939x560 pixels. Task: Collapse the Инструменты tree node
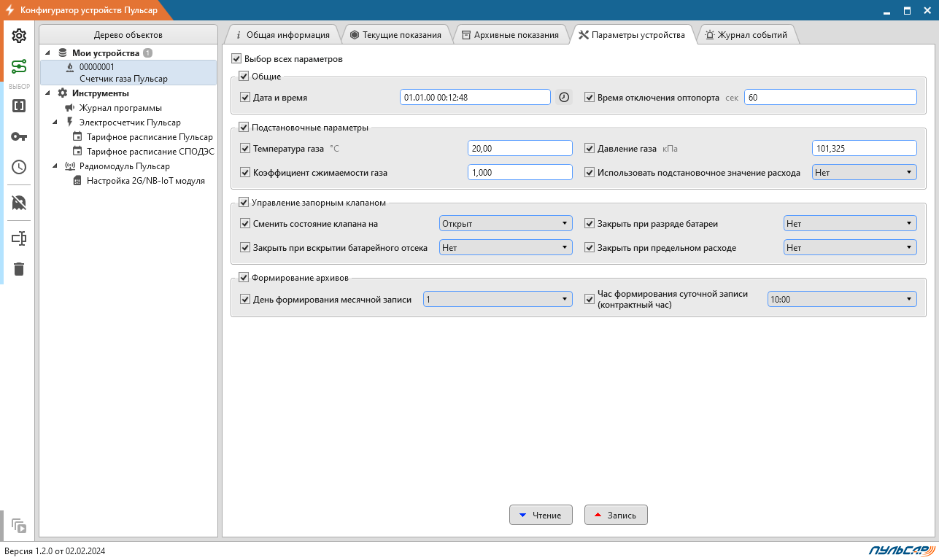click(x=48, y=93)
